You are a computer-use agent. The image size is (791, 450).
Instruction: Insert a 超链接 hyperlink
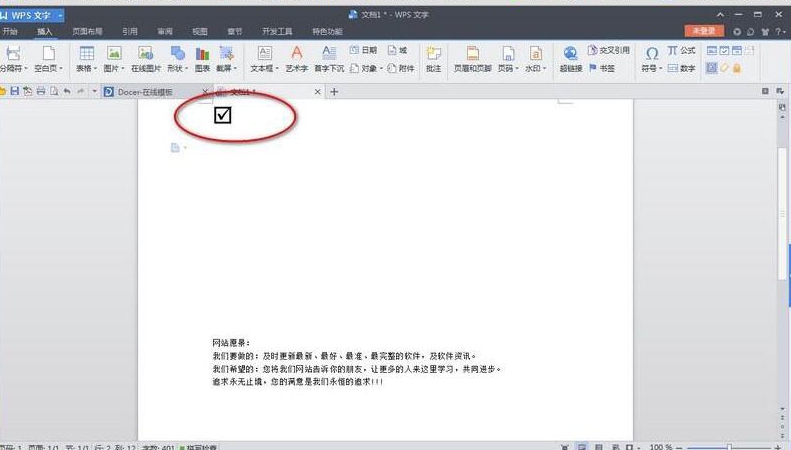571,59
